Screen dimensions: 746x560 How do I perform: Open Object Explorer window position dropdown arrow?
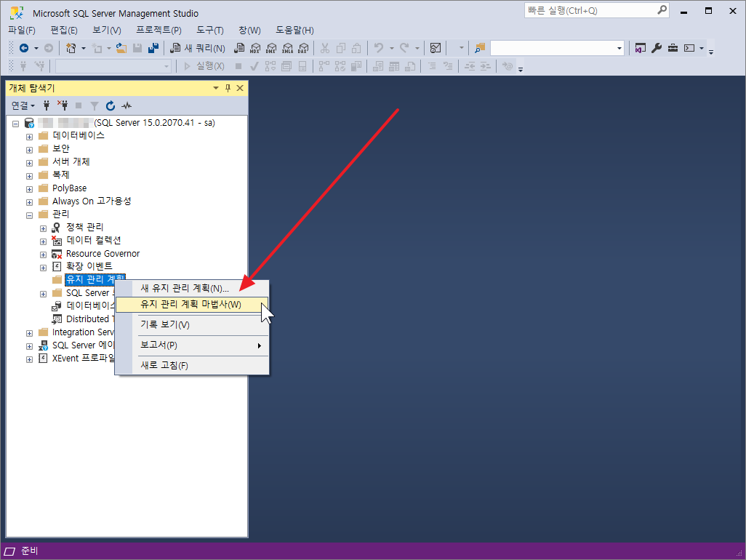pyautogui.click(x=215, y=88)
